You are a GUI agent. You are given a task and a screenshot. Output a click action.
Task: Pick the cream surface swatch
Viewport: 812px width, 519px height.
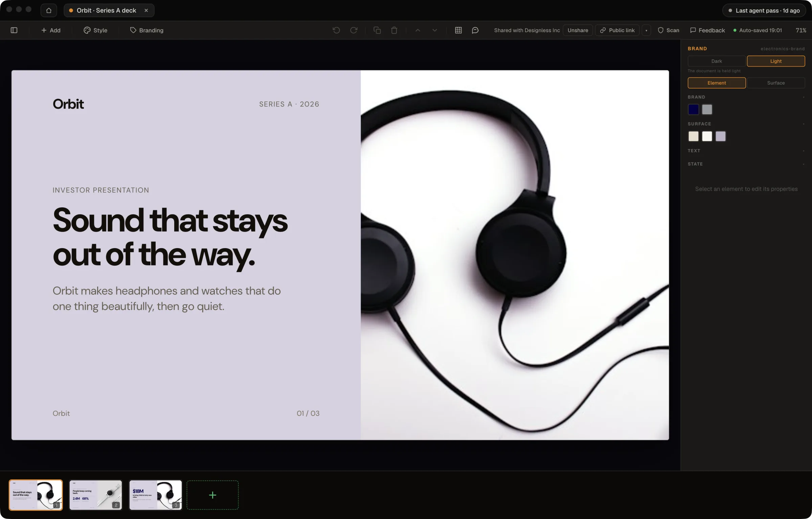[694, 136]
